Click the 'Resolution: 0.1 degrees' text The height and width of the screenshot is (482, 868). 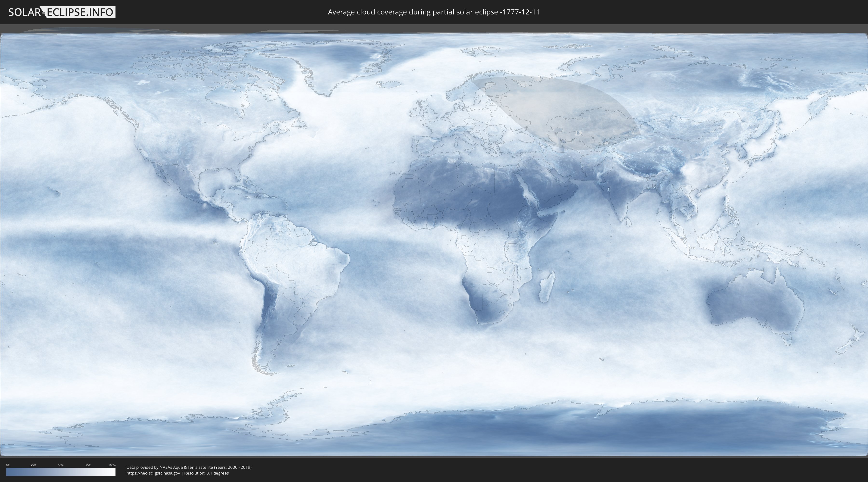pyautogui.click(x=206, y=473)
